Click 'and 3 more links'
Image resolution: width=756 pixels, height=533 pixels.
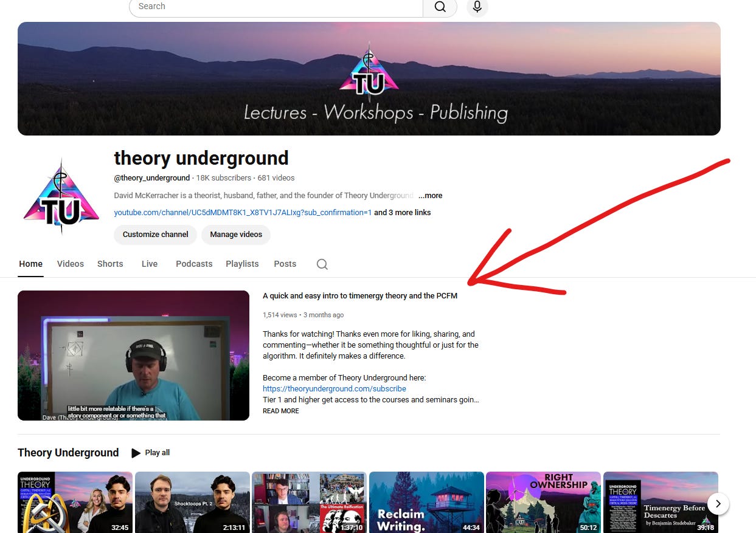[402, 213]
